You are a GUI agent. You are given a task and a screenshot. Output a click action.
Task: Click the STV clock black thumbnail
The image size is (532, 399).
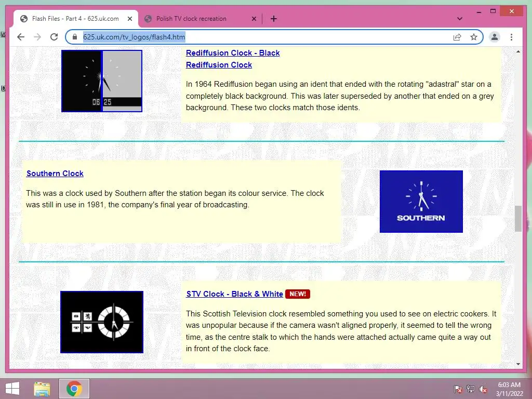102,322
